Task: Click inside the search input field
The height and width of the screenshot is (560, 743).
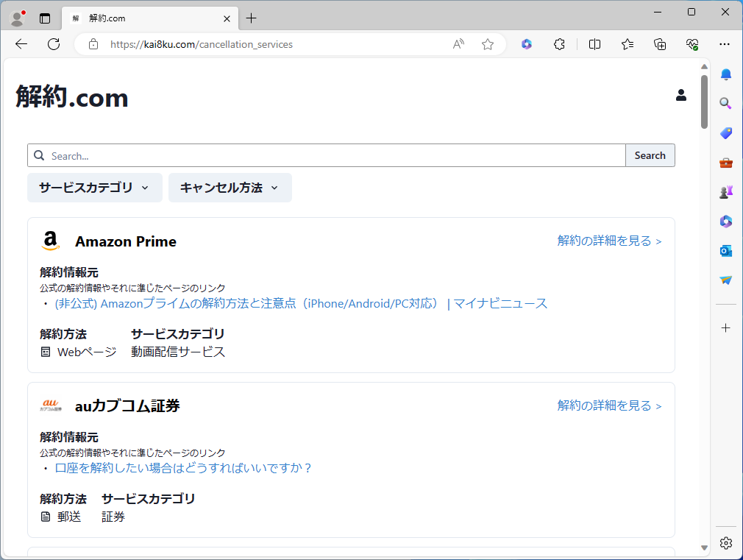Action: (294, 155)
